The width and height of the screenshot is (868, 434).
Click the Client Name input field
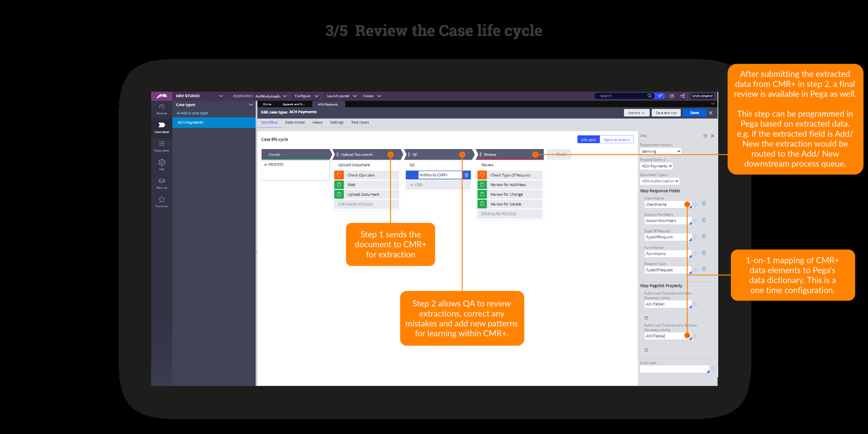tap(666, 204)
